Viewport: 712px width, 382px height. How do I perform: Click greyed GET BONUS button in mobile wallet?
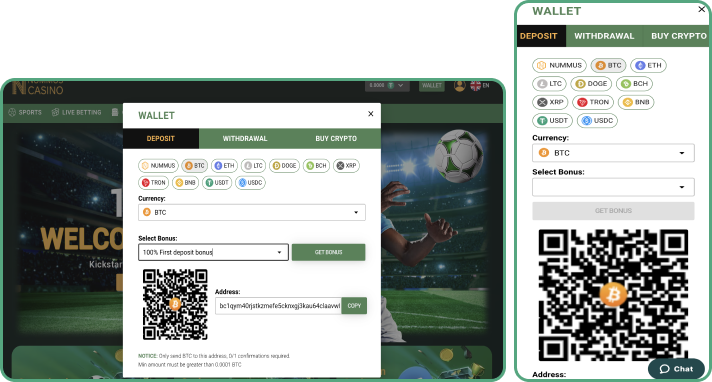(x=613, y=211)
